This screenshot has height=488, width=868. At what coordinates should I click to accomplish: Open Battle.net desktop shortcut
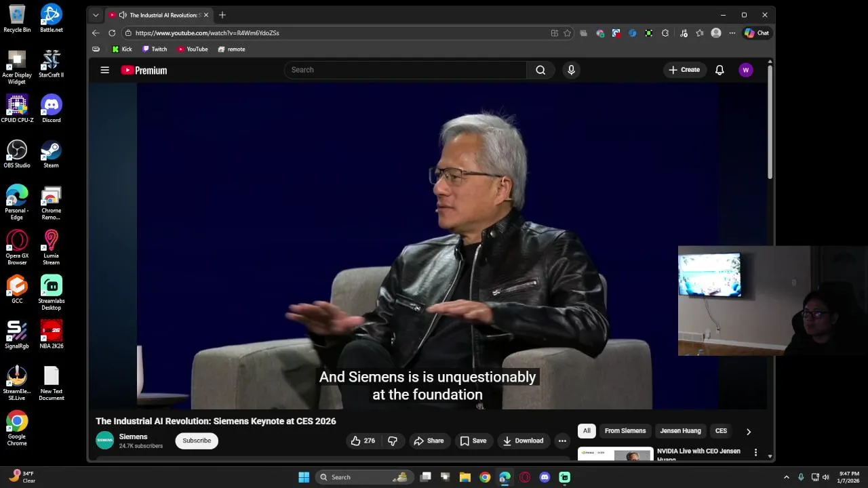coord(52,18)
